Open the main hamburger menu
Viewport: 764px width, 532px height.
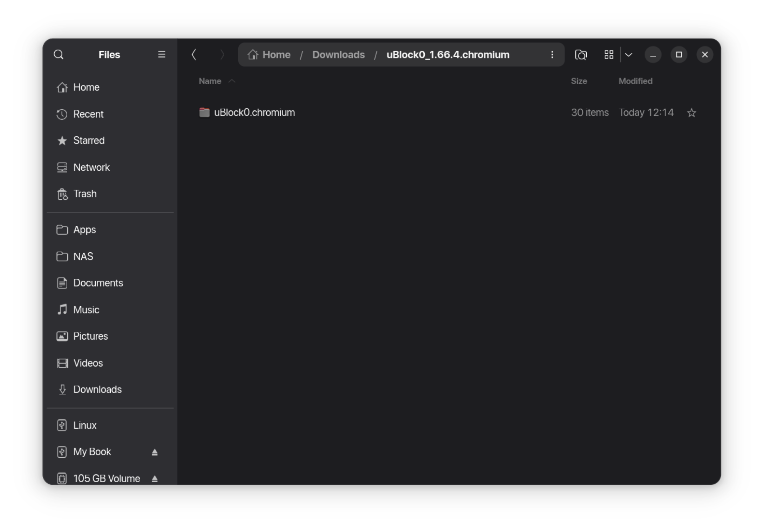[x=162, y=54]
